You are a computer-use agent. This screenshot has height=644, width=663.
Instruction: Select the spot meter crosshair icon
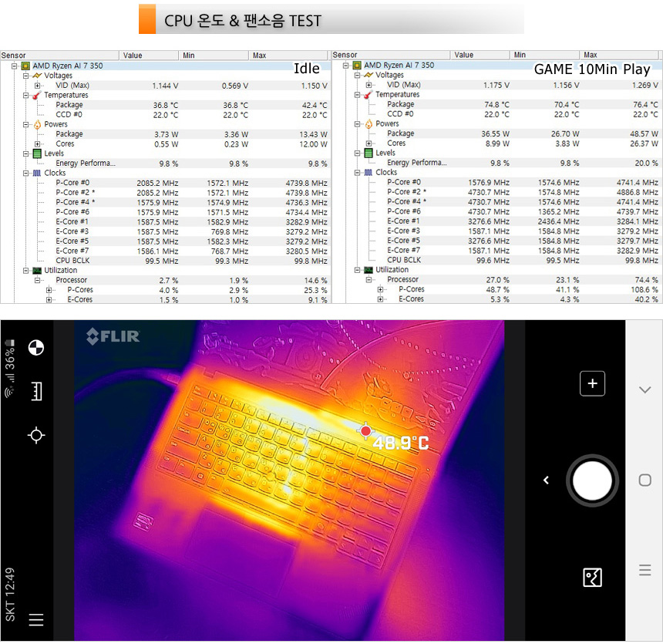[x=35, y=436]
